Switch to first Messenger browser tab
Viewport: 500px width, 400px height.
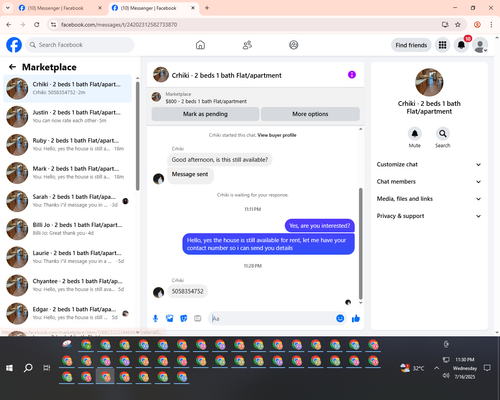[x=60, y=8]
